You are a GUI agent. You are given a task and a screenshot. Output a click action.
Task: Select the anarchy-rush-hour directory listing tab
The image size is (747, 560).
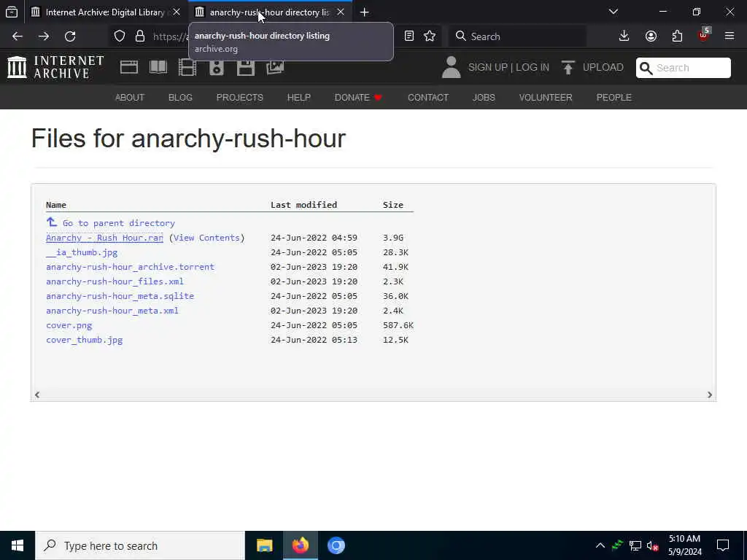pyautogui.click(x=270, y=12)
